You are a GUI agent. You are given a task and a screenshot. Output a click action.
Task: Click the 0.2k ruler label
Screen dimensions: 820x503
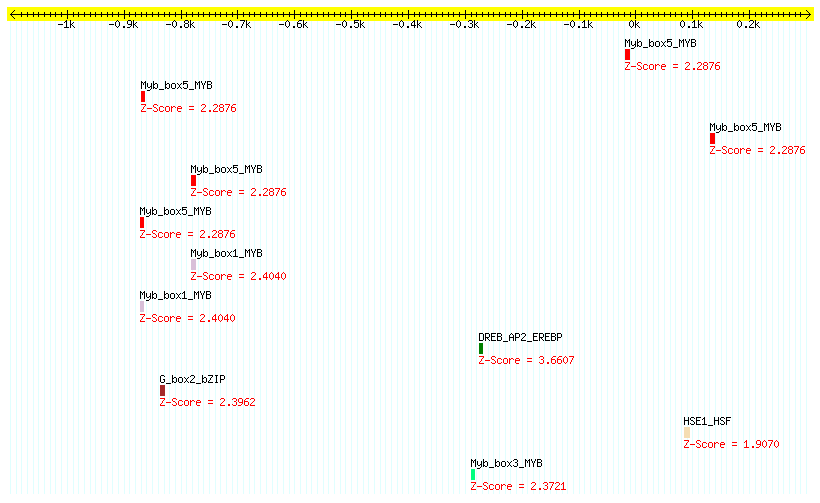point(748,25)
